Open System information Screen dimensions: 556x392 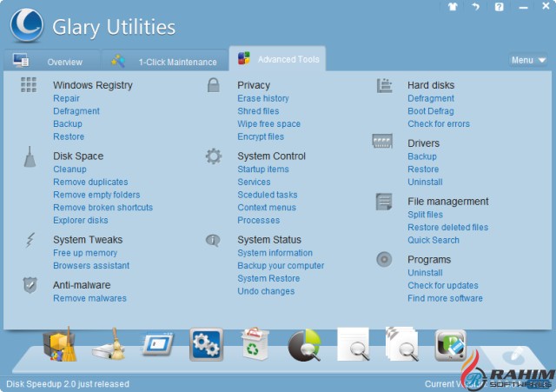(275, 253)
